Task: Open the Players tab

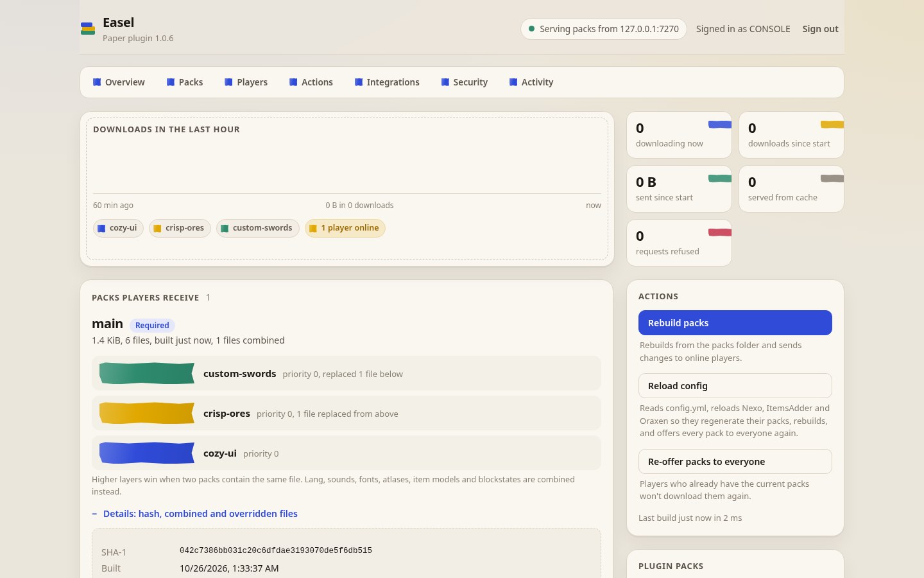Action: pos(246,82)
